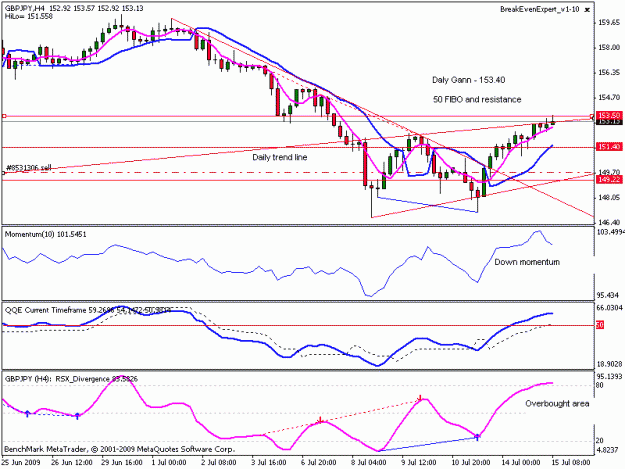Click the 9 Jul 12:00 time axis label

tap(419, 463)
